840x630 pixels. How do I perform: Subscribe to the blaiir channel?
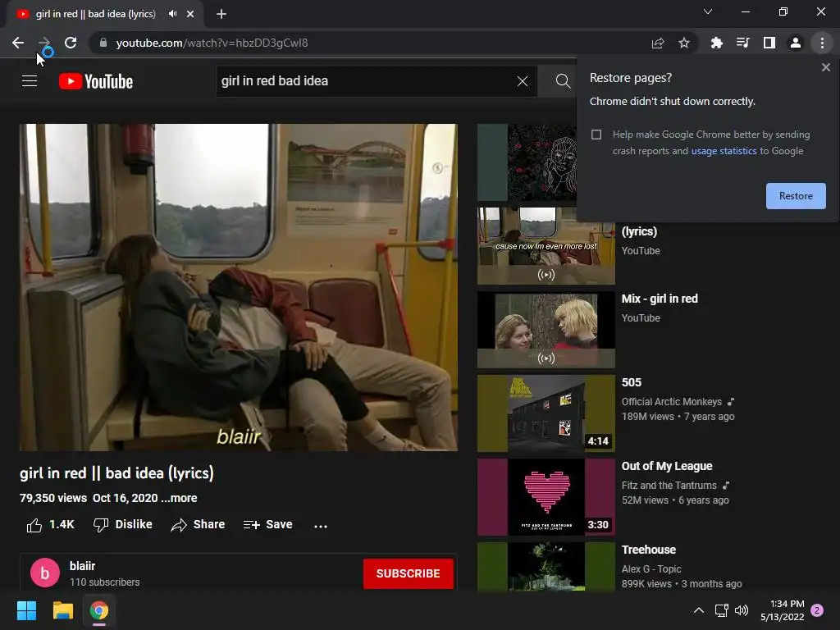click(x=409, y=573)
